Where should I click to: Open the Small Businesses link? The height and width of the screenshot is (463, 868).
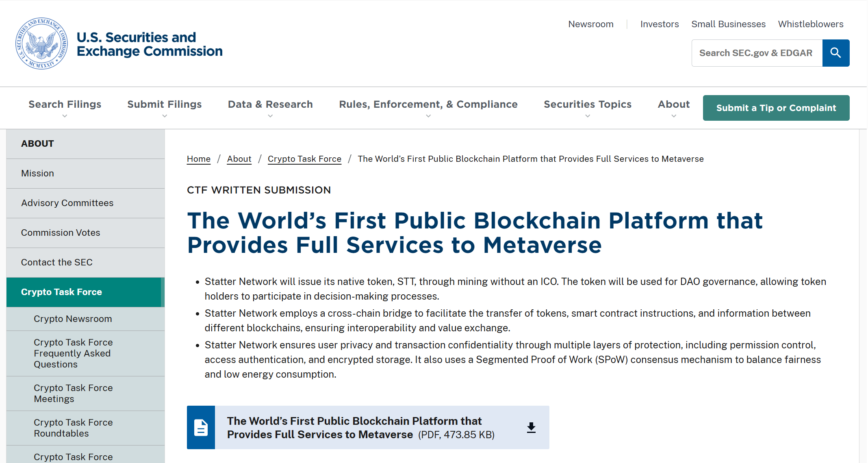tap(728, 24)
